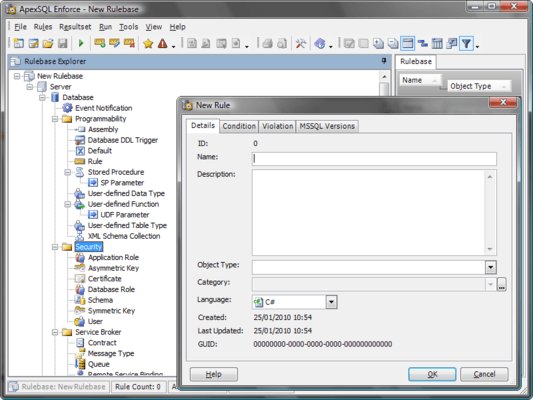Click the Save floppy disk toolbar icon
Viewport: 533px width, 400px height.
[63, 44]
